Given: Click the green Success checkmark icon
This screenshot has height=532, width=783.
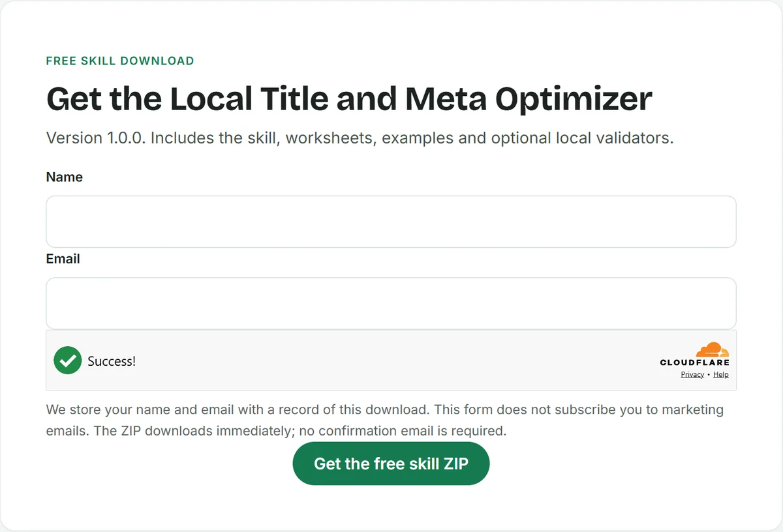Looking at the screenshot, I should tap(67, 361).
